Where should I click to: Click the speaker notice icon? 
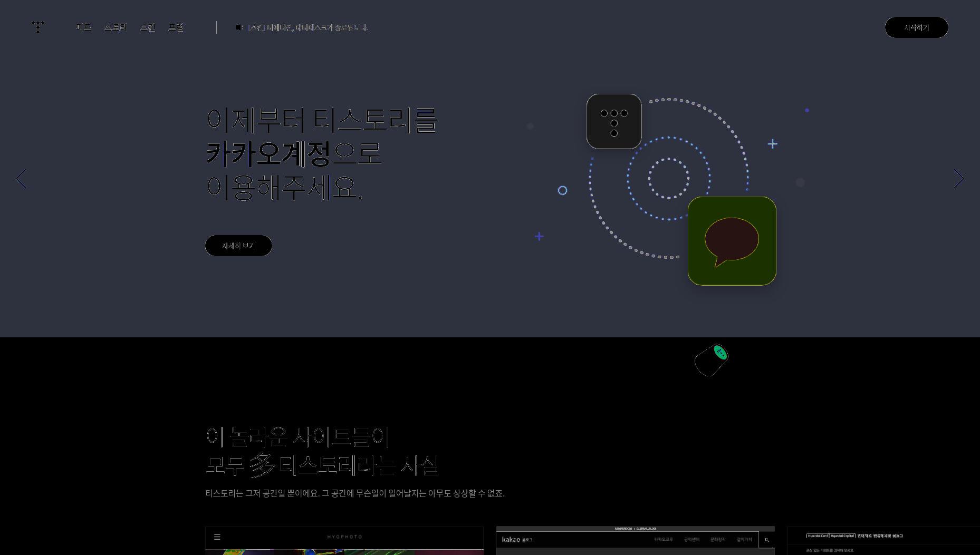click(x=239, y=27)
